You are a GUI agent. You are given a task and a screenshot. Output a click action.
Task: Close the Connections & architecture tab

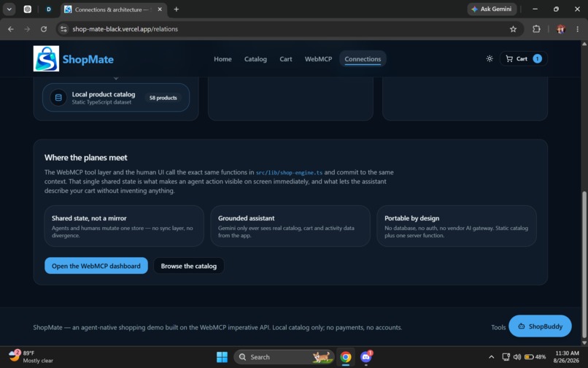pos(160,9)
